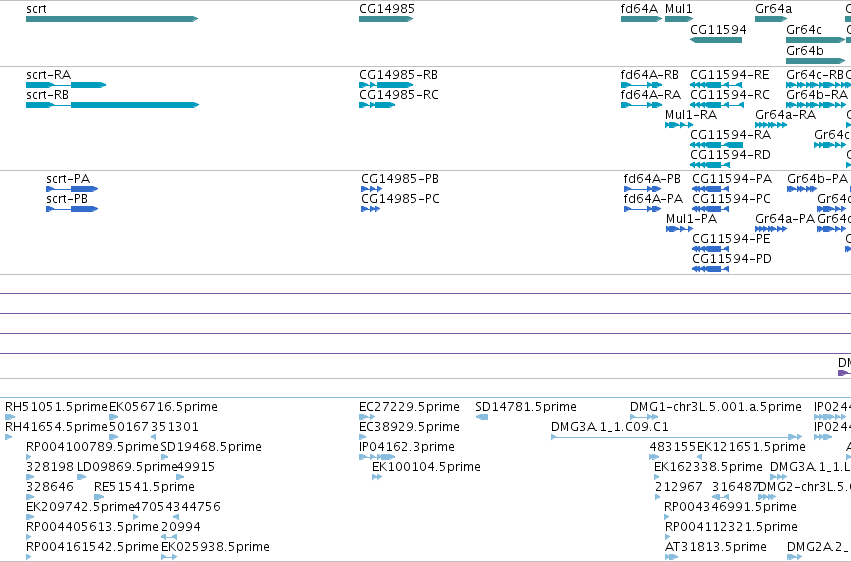Open the EK100104.5prime EST

pyautogui.click(x=377, y=477)
